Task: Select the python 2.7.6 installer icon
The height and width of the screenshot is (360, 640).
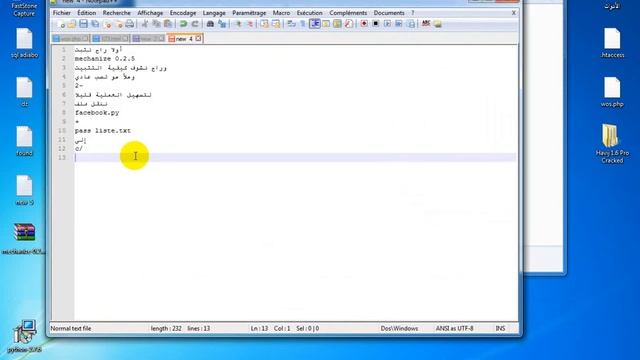Action: pyautogui.click(x=24, y=337)
